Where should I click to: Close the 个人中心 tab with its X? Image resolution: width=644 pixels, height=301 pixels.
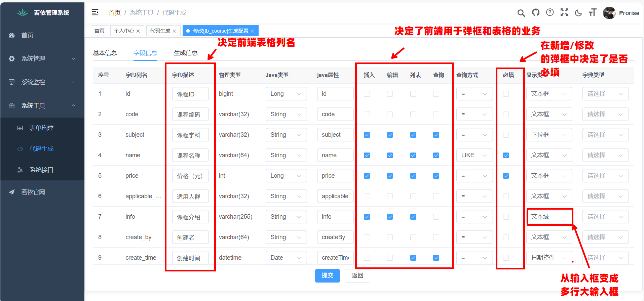tap(138, 31)
